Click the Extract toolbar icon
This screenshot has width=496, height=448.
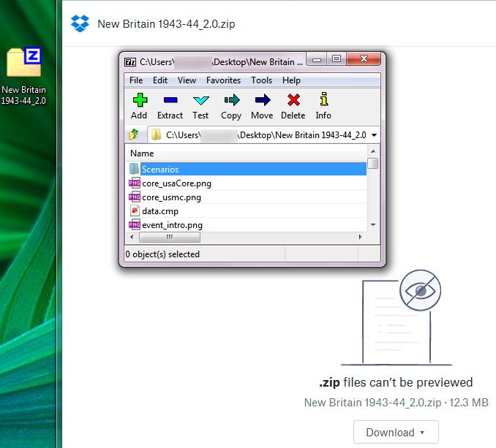coord(170,100)
